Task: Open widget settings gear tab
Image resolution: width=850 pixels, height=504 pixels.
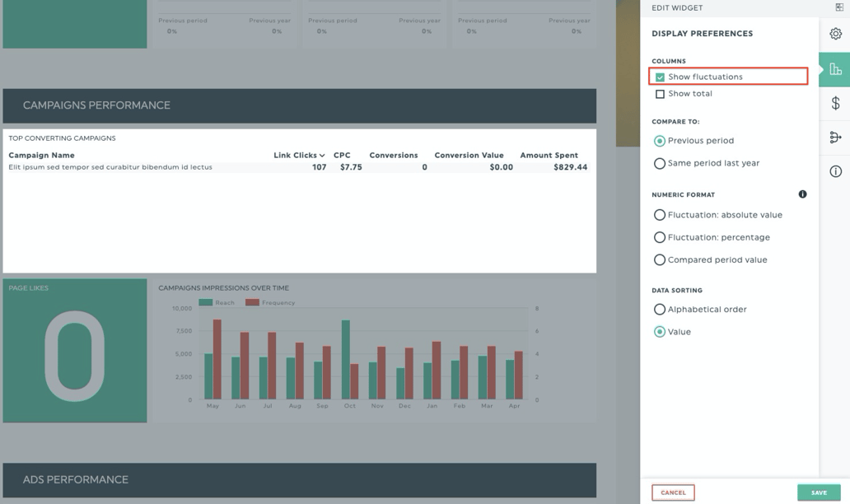Action: pos(835,34)
